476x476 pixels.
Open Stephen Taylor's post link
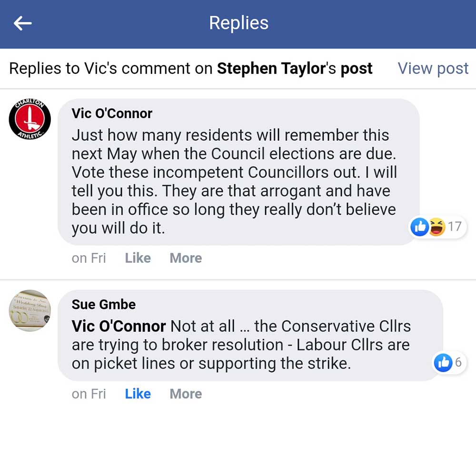point(294,69)
